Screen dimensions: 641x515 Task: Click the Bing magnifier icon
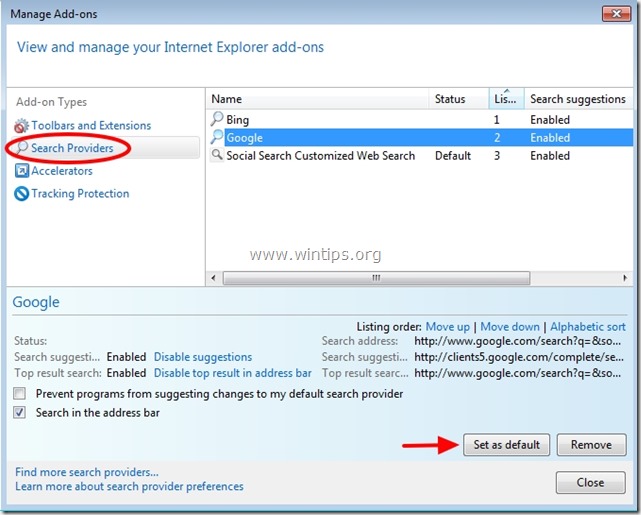[x=217, y=119]
